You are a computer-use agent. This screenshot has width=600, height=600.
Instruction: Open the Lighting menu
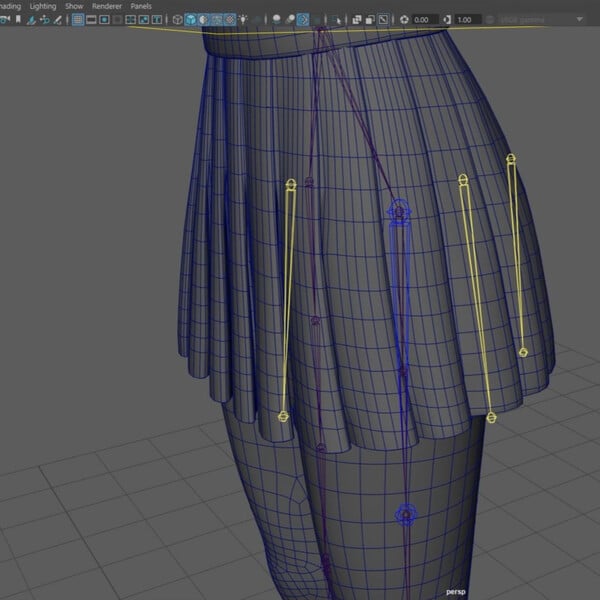(43, 6)
